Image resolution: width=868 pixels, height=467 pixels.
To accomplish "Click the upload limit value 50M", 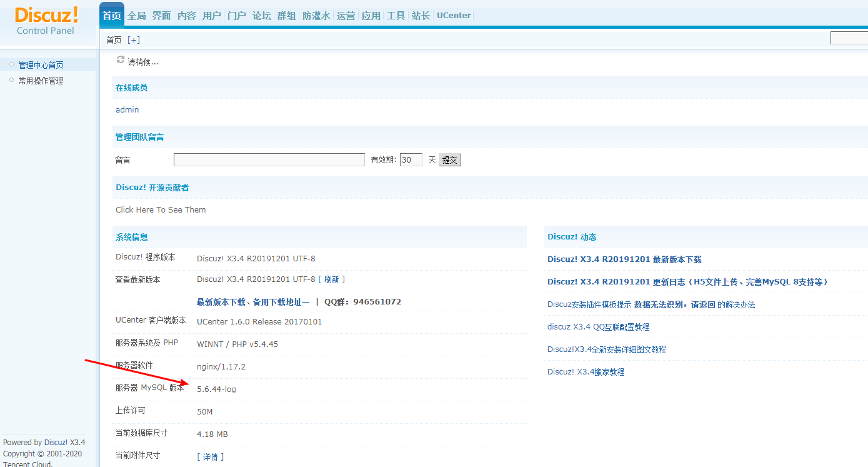I will [x=205, y=412].
